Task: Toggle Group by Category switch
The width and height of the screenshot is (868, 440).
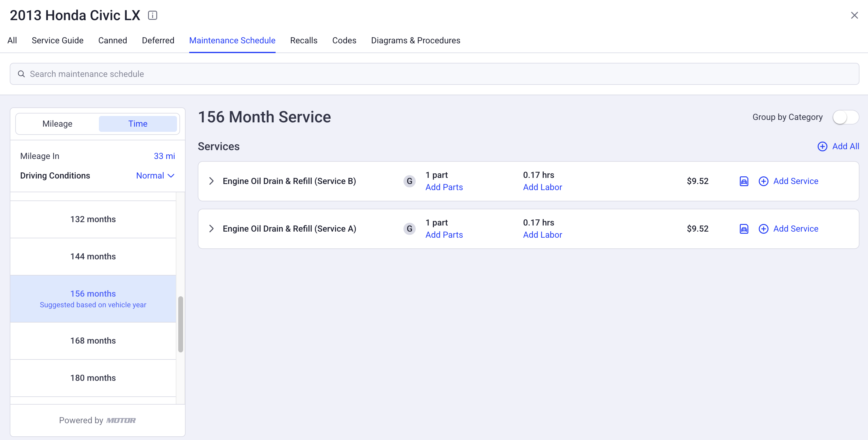Action: (x=845, y=117)
